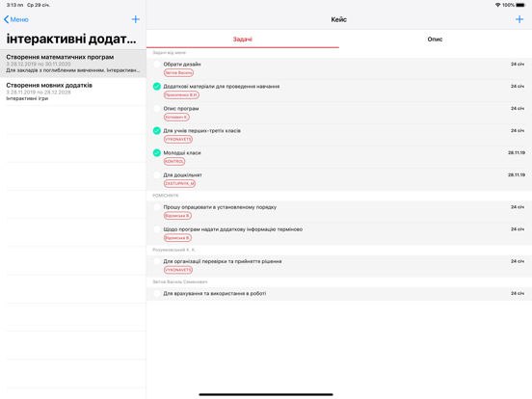Select Задачі від мене section header
532x399 pixels.
click(x=170, y=53)
